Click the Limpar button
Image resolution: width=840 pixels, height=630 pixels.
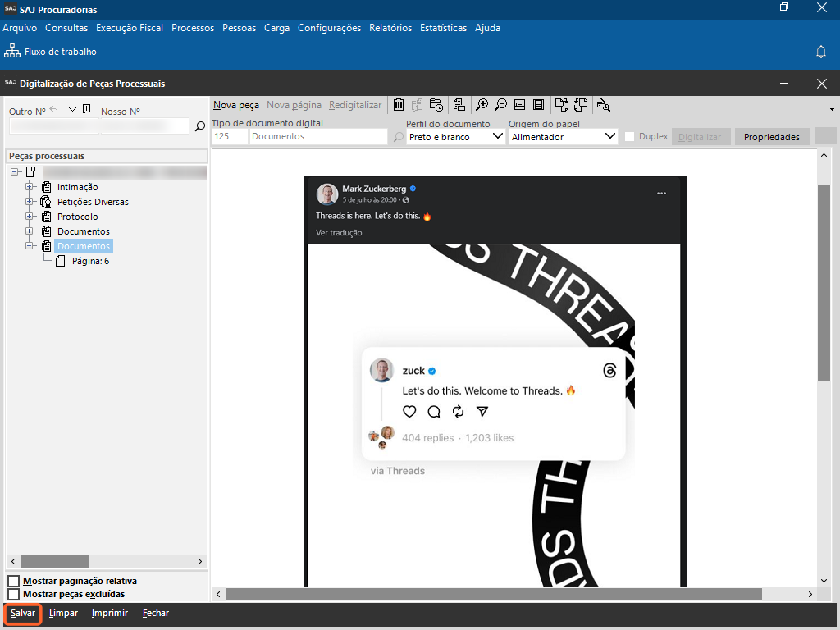63,614
